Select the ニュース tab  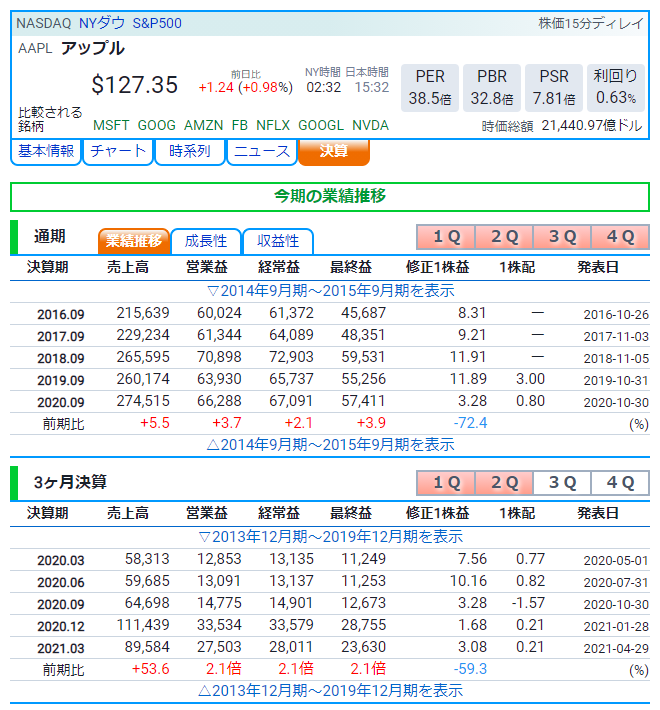261,151
